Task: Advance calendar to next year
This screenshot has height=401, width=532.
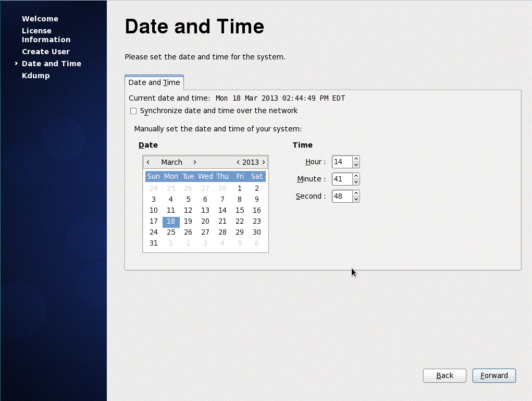Action: click(264, 162)
